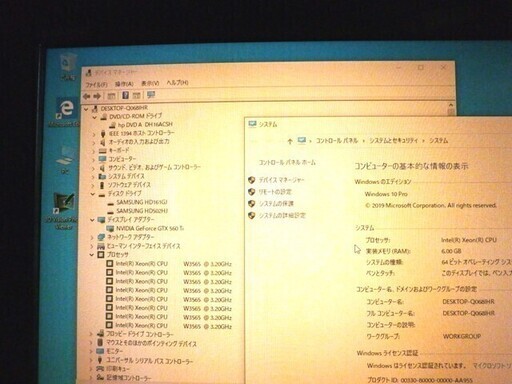Expand the ネットワーク アダプター node
This screenshot has width=512, height=384.
click(92, 237)
